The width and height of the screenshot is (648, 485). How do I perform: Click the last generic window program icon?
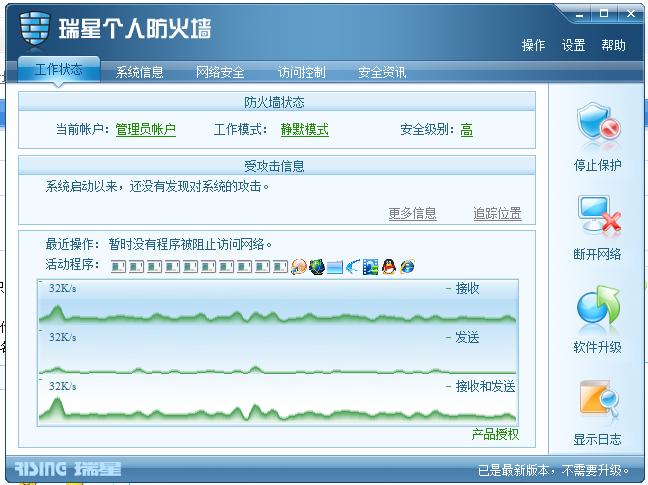pyautogui.click(x=280, y=267)
